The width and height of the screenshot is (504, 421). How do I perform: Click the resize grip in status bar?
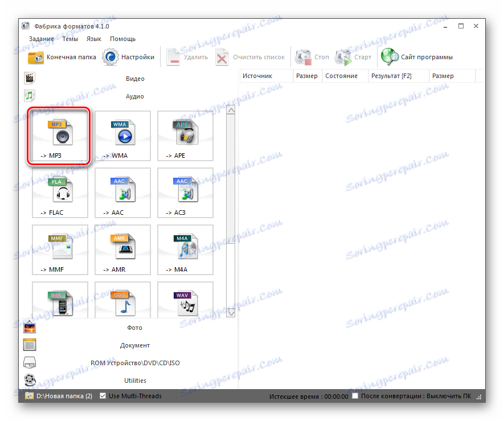479,398
